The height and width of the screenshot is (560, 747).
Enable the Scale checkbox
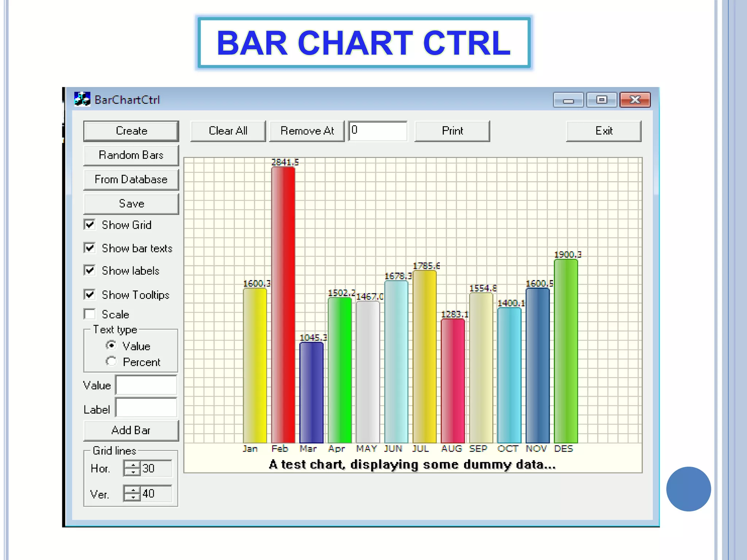[x=90, y=314]
